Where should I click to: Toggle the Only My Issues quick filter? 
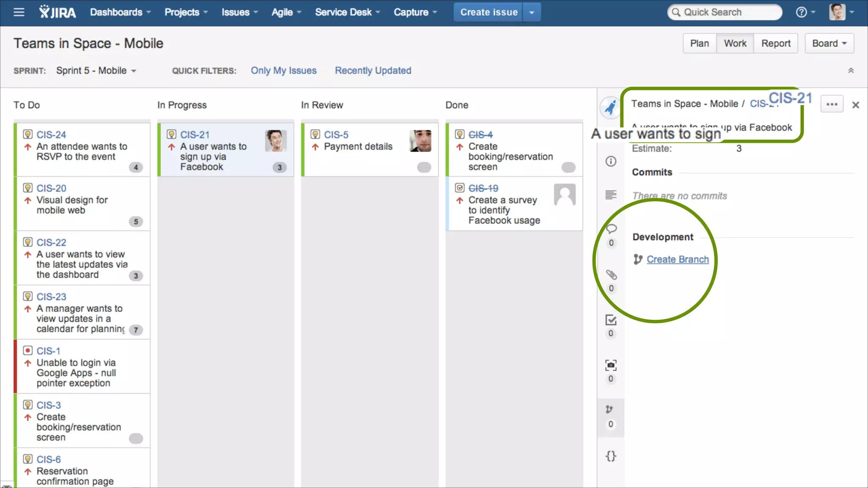(x=284, y=71)
